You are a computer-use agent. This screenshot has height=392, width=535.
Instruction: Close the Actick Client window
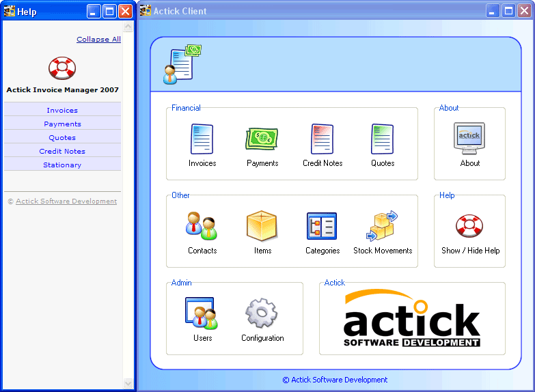coord(525,11)
